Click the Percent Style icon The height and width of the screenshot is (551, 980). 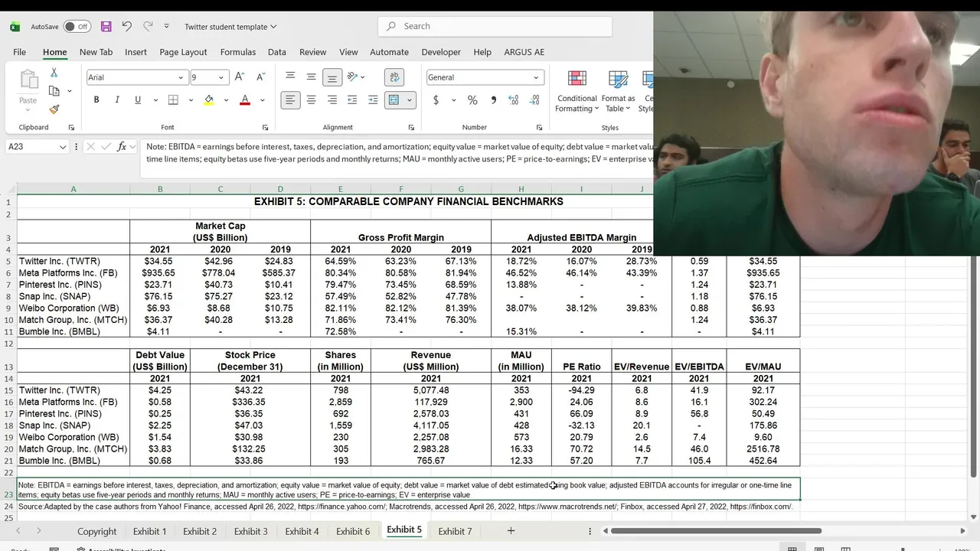pyautogui.click(x=472, y=100)
